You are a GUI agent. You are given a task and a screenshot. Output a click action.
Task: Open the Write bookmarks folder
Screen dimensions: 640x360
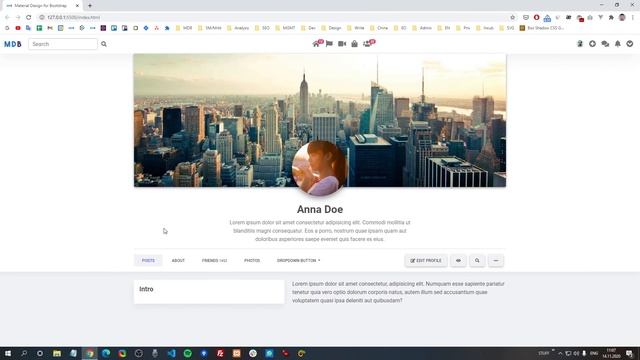[356, 28]
